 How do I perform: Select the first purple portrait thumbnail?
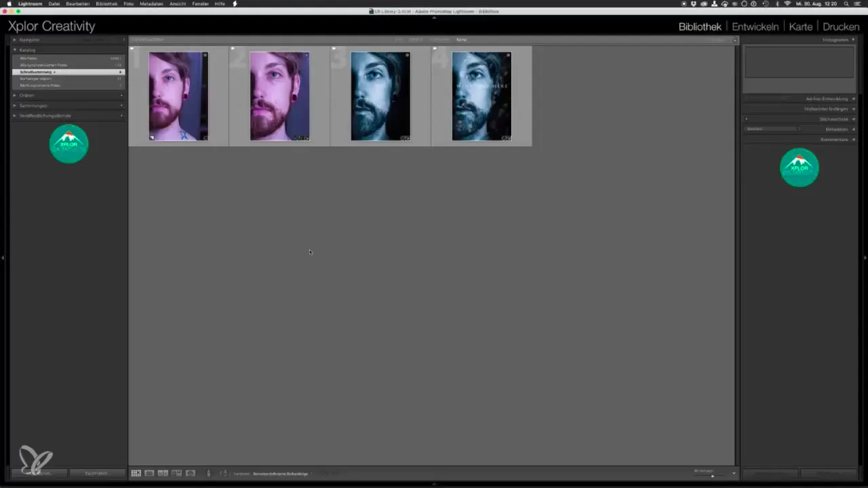click(178, 96)
